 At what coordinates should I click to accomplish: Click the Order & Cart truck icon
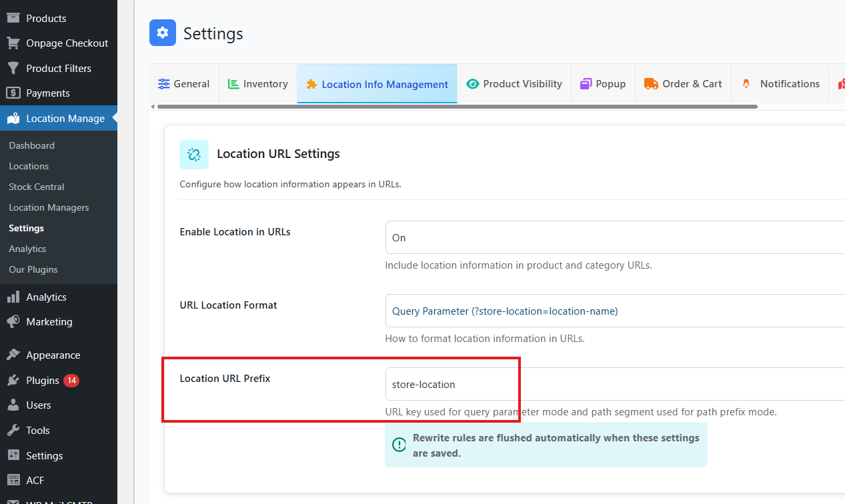pos(651,84)
